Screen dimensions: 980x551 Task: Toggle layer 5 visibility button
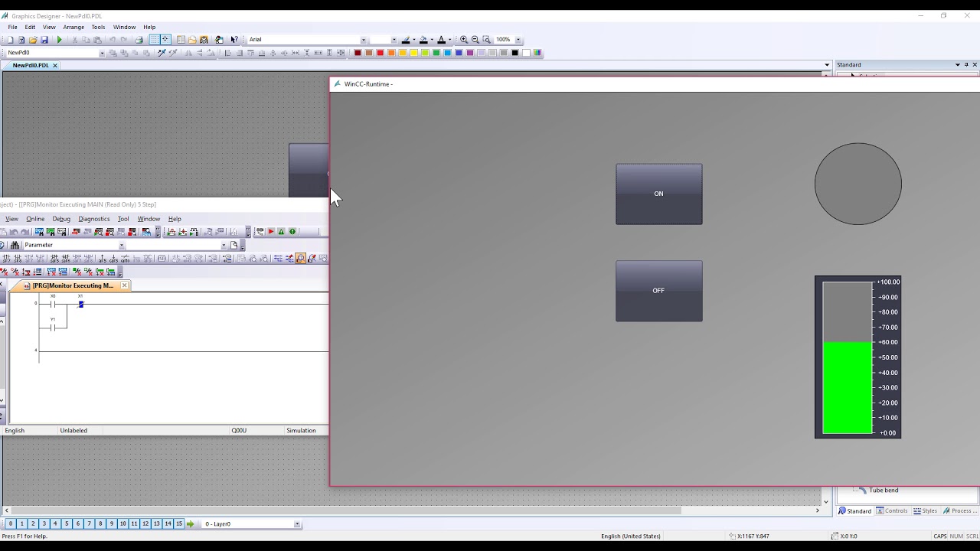67,523
